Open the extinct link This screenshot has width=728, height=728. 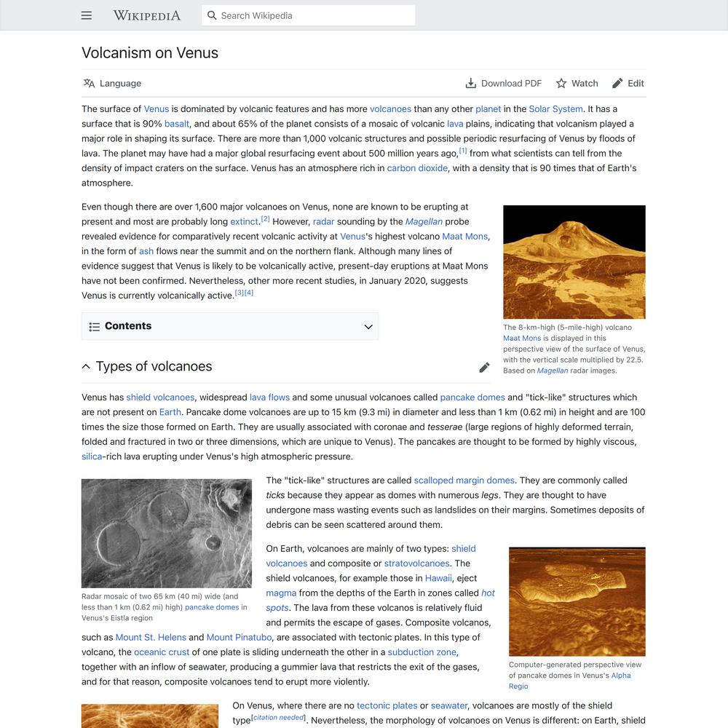244,221
